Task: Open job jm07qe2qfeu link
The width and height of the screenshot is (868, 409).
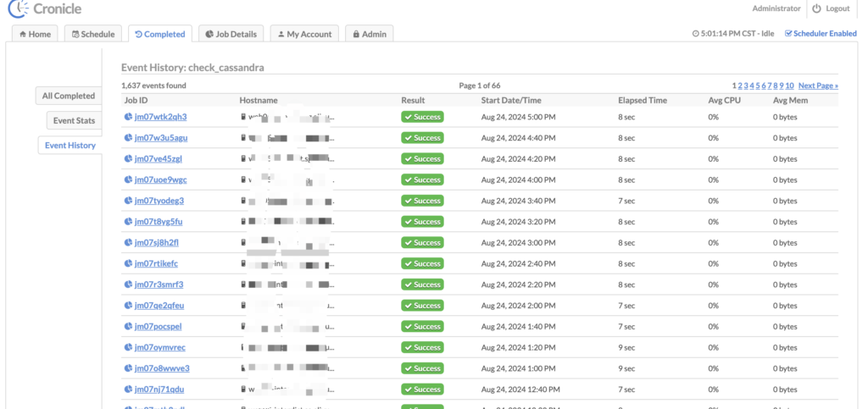Action: pyautogui.click(x=159, y=306)
